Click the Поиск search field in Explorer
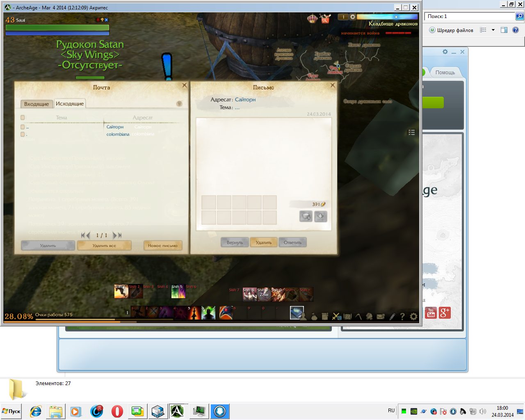525x420 pixels. point(470,16)
